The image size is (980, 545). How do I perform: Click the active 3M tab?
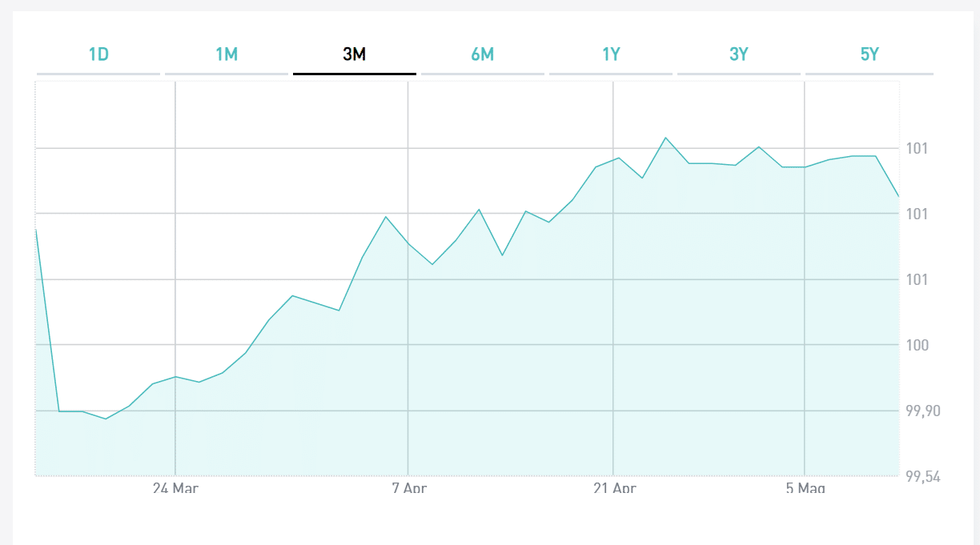(355, 55)
